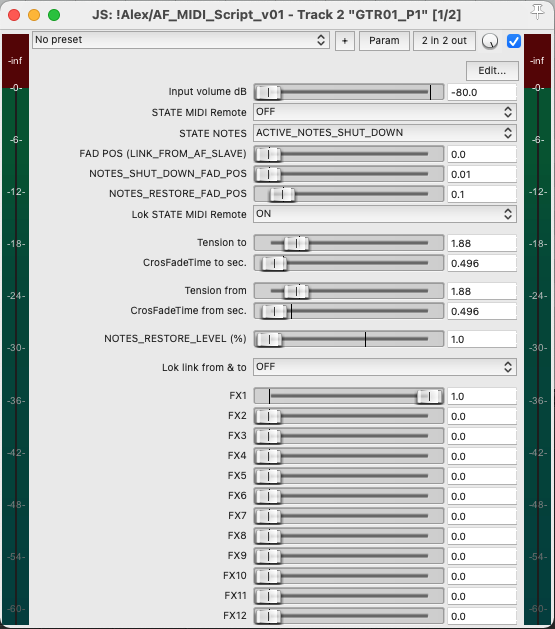Image resolution: width=555 pixels, height=629 pixels.
Task: Click the FX12 slider handle
Action: coord(268,617)
